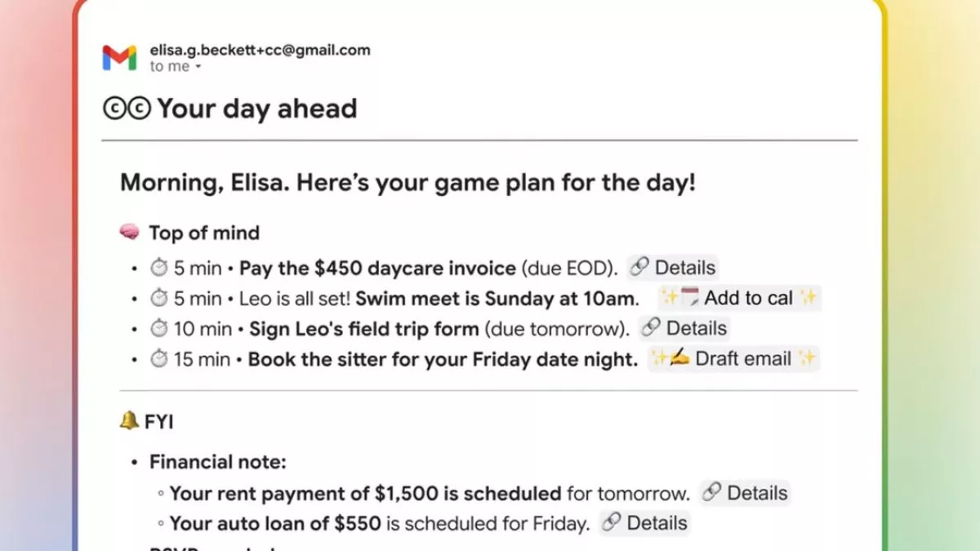Click Add to cal for swim meet
The image size is (980, 551).
coord(739,298)
